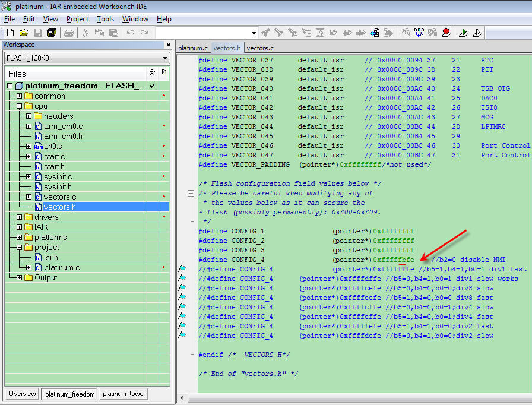Select sysinit.h in the file tree
532x405 pixels.
coord(58,187)
